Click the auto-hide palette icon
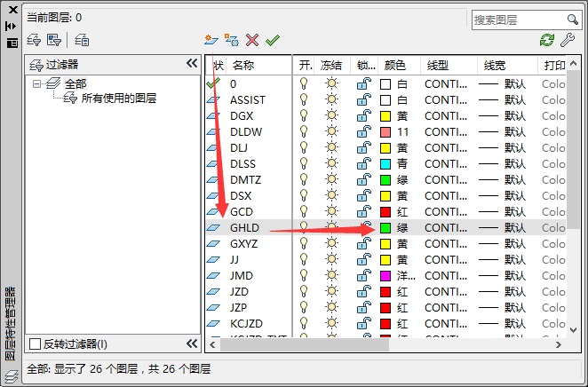This screenshot has width=588, height=387. (x=12, y=27)
